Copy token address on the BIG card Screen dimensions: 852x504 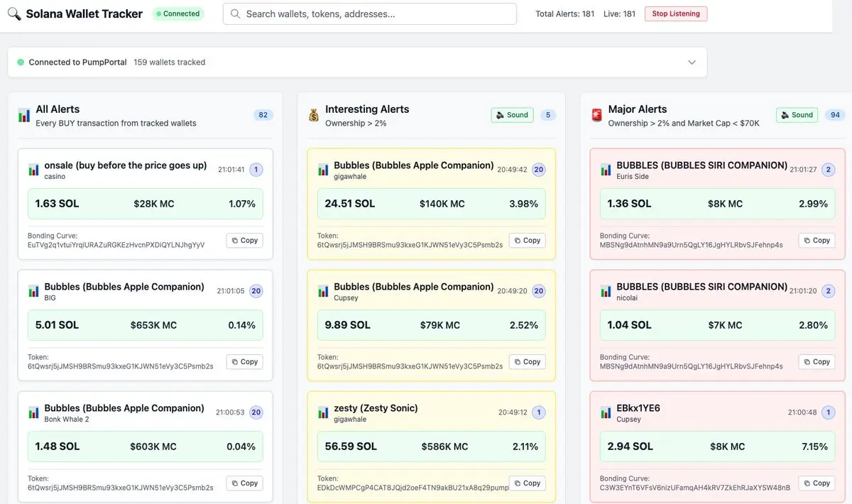click(245, 362)
